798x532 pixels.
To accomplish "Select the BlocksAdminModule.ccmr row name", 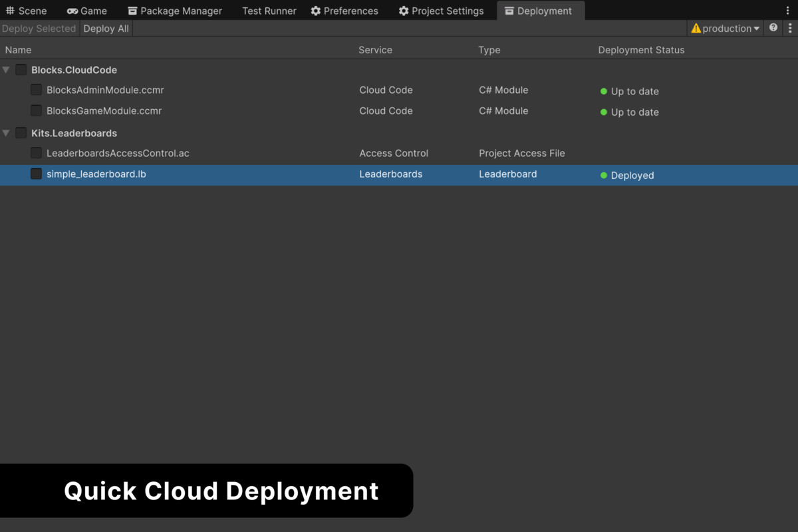I will point(105,90).
